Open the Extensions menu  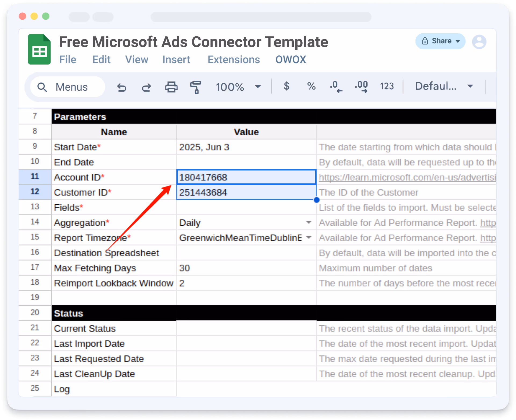point(234,59)
